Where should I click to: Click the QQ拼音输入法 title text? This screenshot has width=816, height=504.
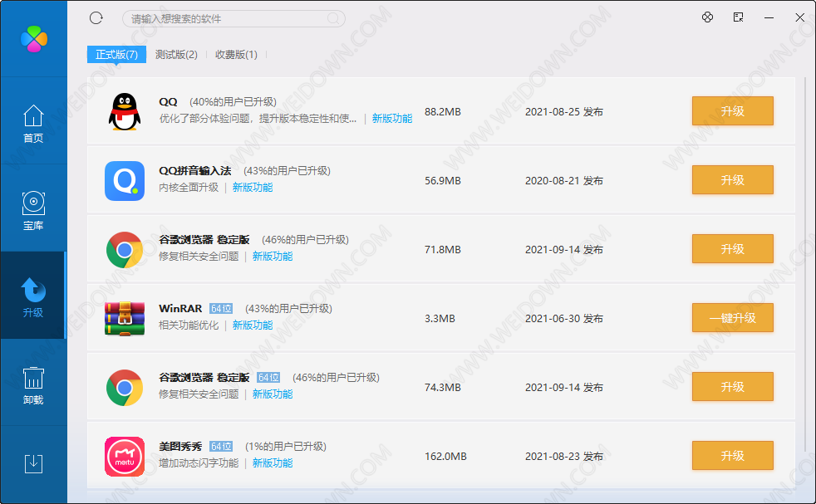point(195,170)
